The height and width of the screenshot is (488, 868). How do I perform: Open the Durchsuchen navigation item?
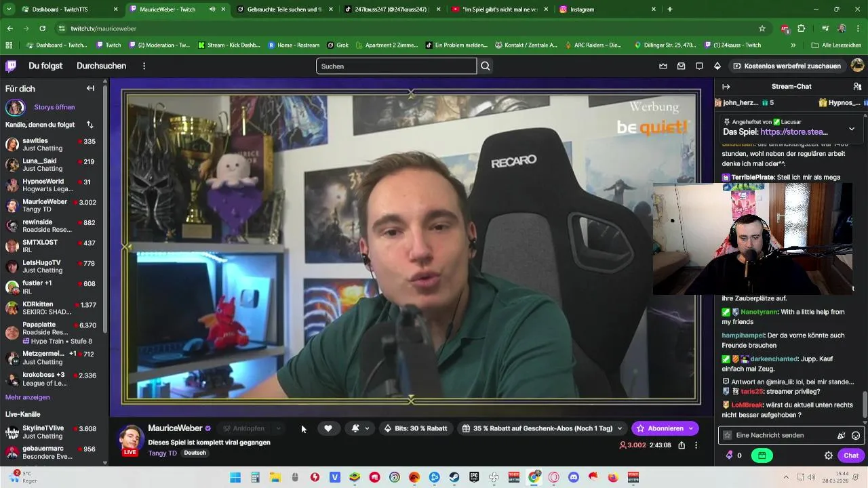[101, 66]
